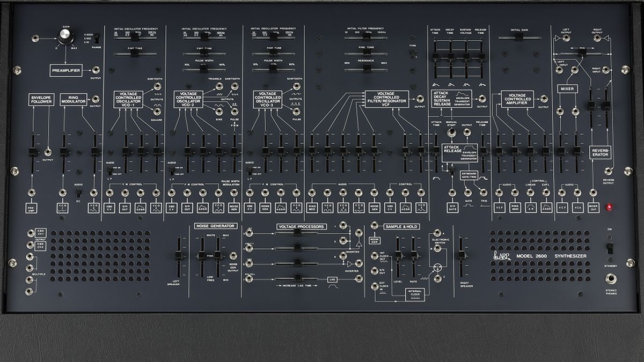Viewport: 644px width, 362px height.
Task: Click the Voltage Controlled Filter/Resonator VCF box
Action: point(387,99)
